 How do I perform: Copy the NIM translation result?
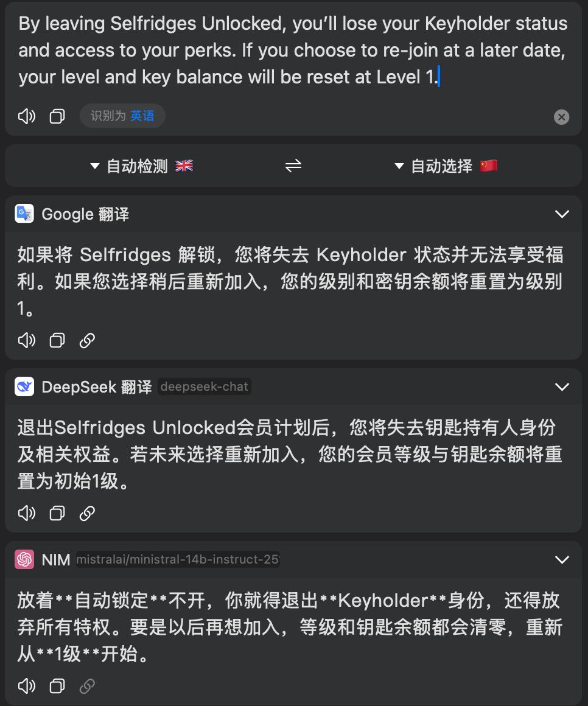[57, 686]
